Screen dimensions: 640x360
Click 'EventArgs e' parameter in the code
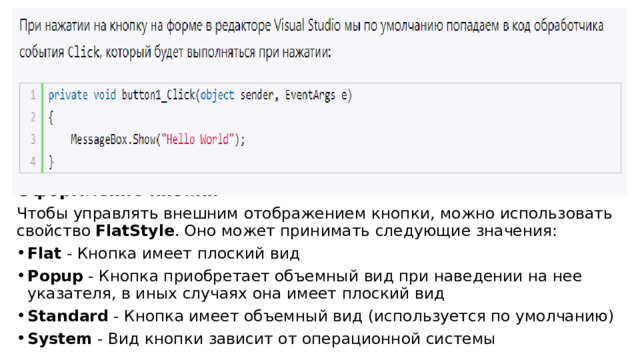pos(316,96)
